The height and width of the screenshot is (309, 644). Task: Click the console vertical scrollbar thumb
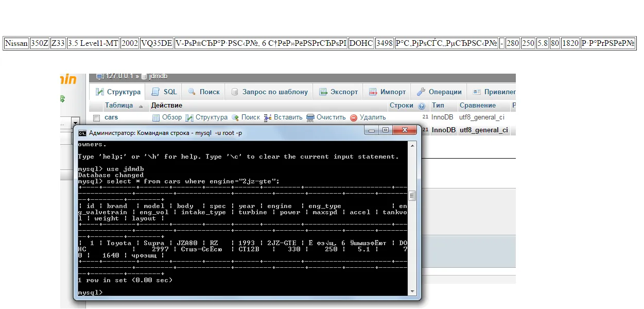(412, 196)
